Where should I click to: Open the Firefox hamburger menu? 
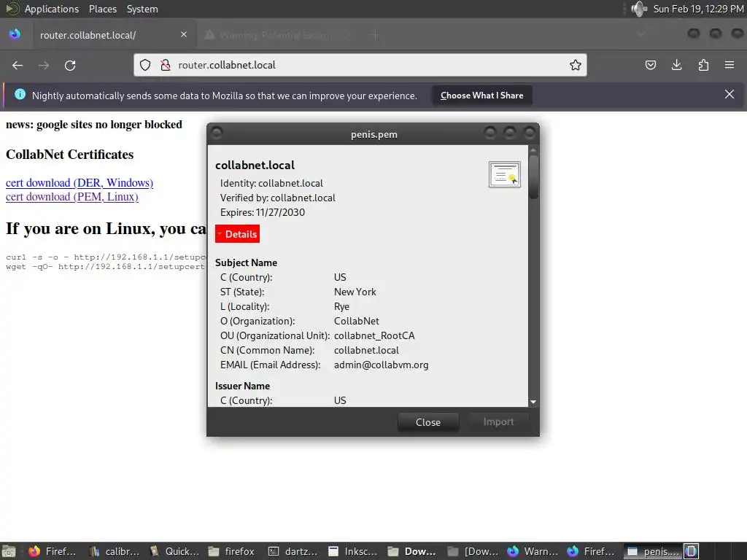tap(729, 65)
